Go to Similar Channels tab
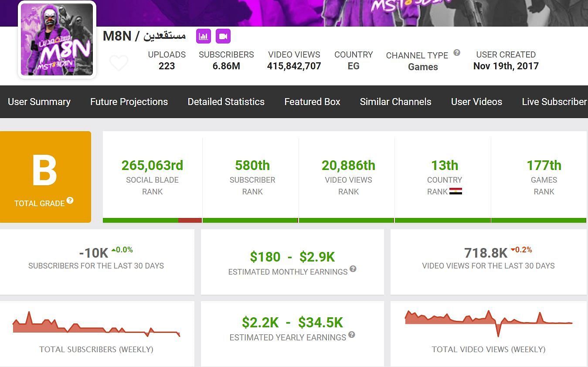 [x=395, y=102]
